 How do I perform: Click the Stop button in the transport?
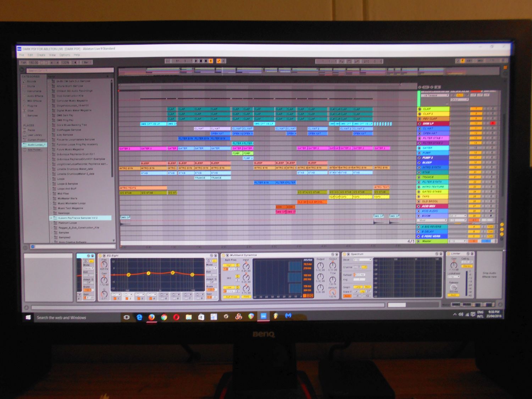201,61
